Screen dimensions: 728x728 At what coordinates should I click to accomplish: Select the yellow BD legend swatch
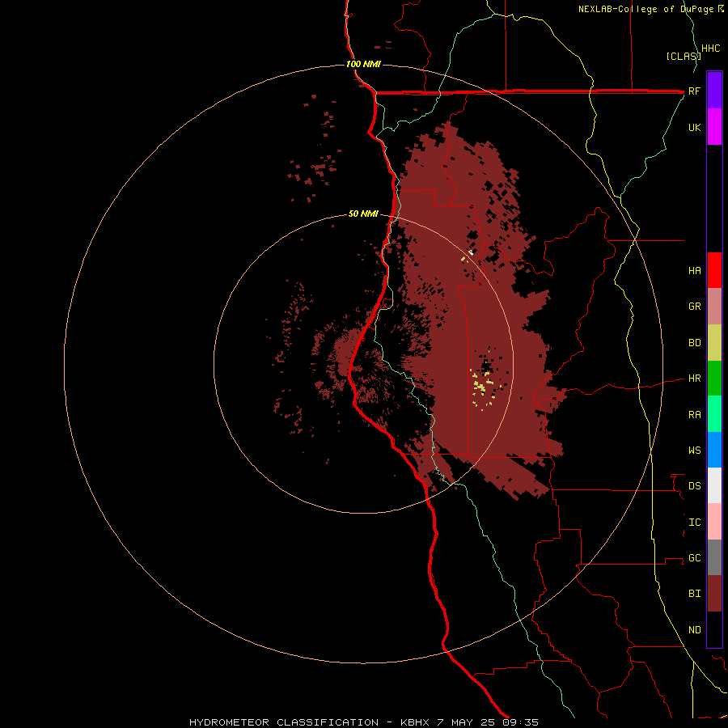pyautogui.click(x=714, y=343)
